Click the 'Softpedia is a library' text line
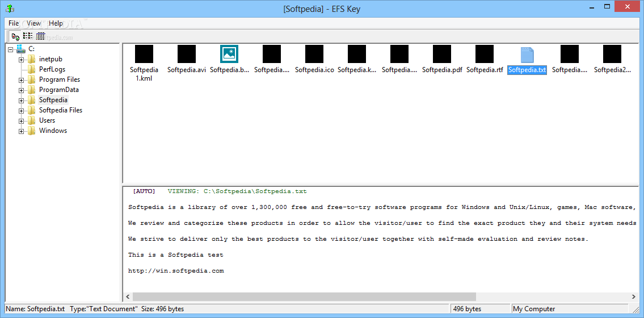The height and width of the screenshot is (318, 644). [x=382, y=207]
